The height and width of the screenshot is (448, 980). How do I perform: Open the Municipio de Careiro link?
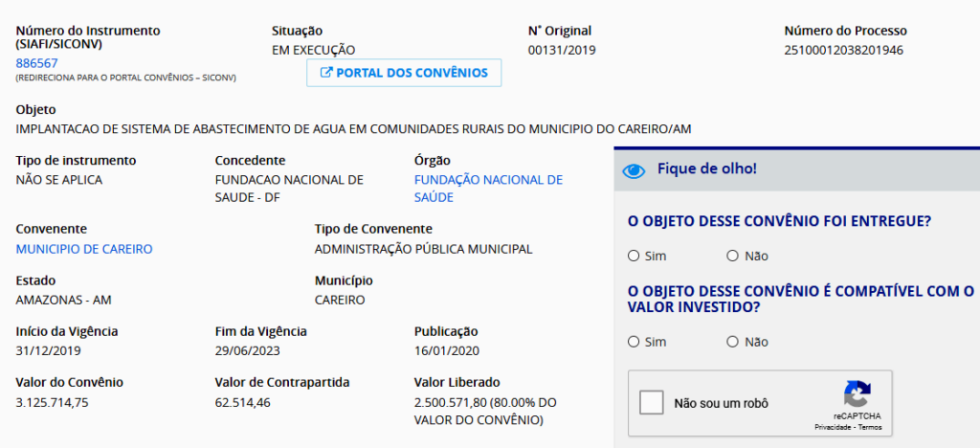click(x=84, y=249)
